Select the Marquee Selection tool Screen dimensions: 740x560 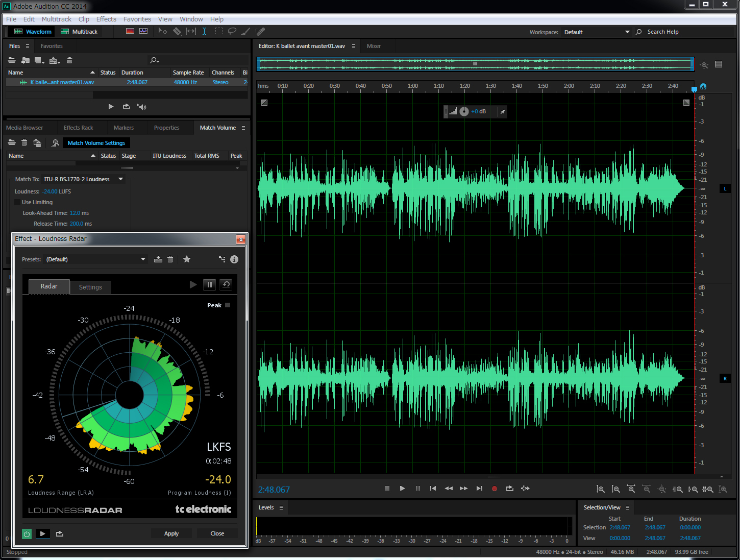[x=218, y=31]
